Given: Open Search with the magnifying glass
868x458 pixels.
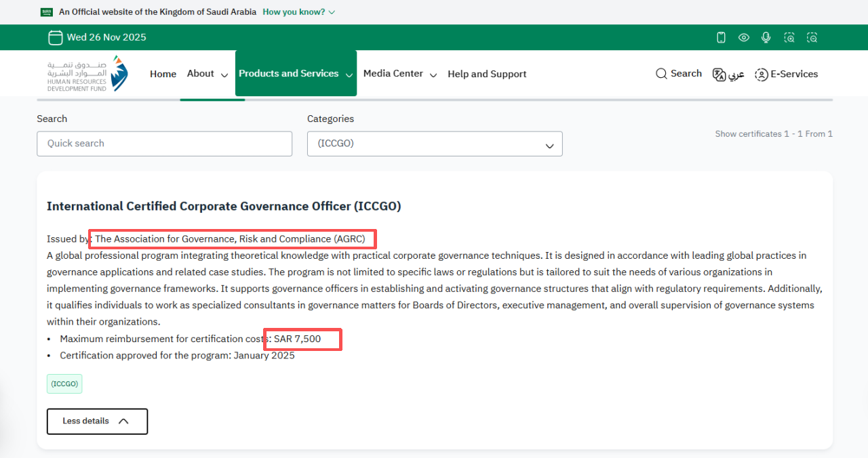Looking at the screenshot, I should click(x=678, y=74).
